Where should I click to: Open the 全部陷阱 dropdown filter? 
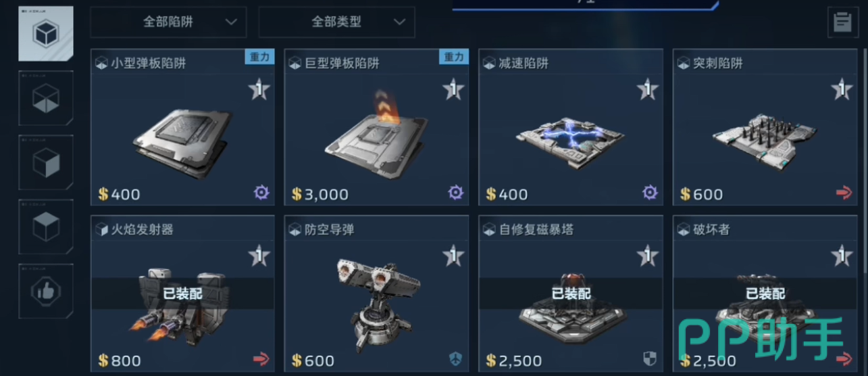[168, 22]
